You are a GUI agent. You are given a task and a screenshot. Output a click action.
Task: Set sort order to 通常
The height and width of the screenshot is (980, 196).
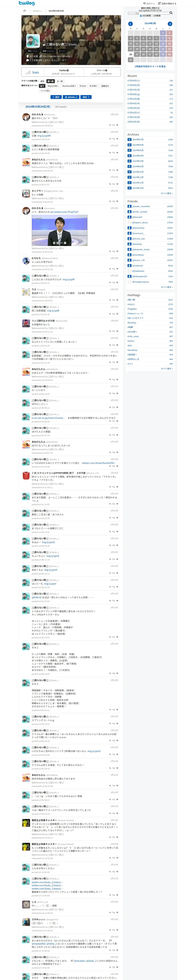point(42,81)
